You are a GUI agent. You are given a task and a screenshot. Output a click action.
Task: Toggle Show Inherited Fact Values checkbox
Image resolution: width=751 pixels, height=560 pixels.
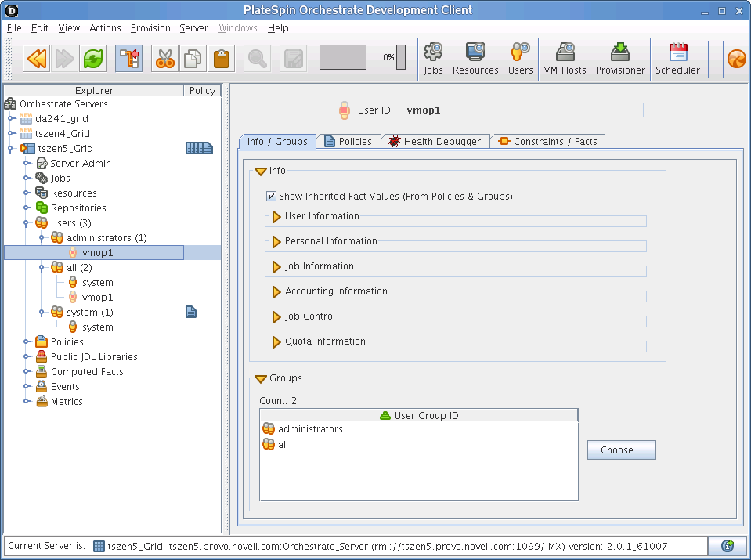(x=271, y=196)
